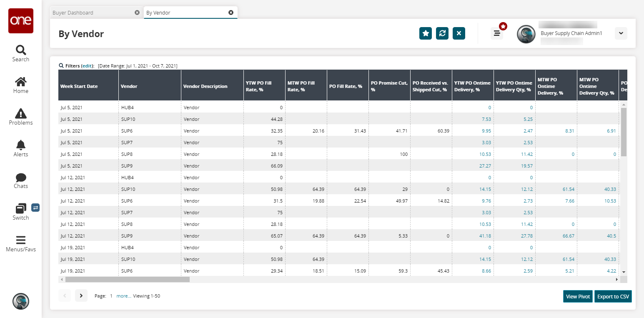Image resolution: width=644 pixels, height=318 pixels.
Task: Go to the next results page
Action: [81, 295]
